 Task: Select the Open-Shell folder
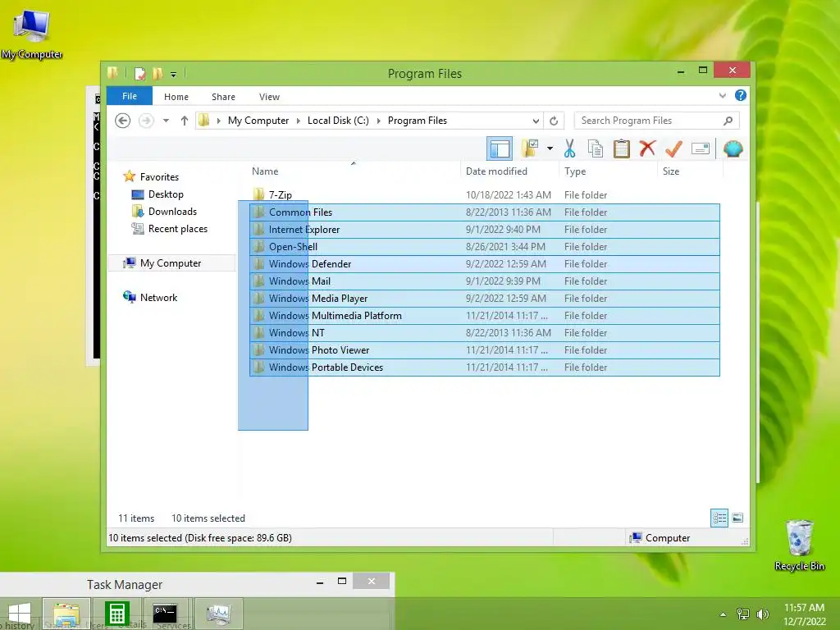coord(485,246)
